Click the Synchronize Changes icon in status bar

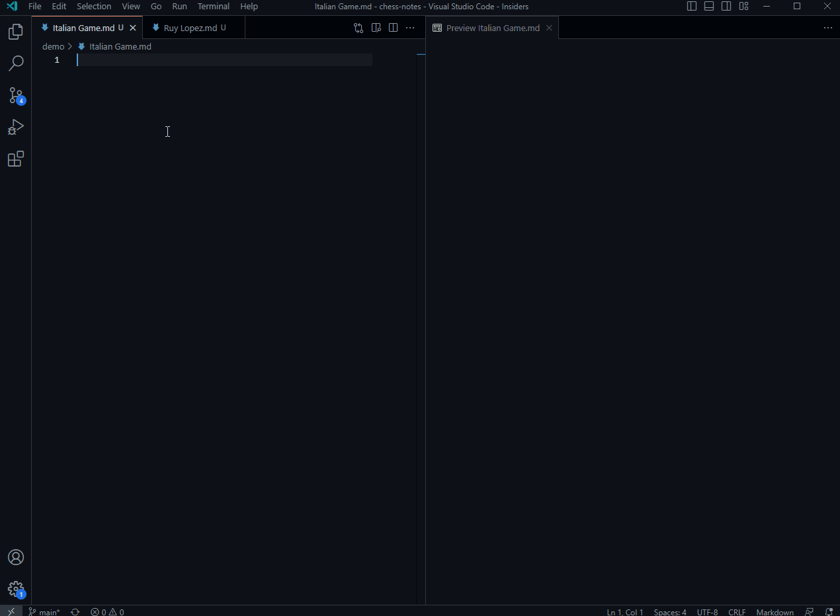point(75,611)
